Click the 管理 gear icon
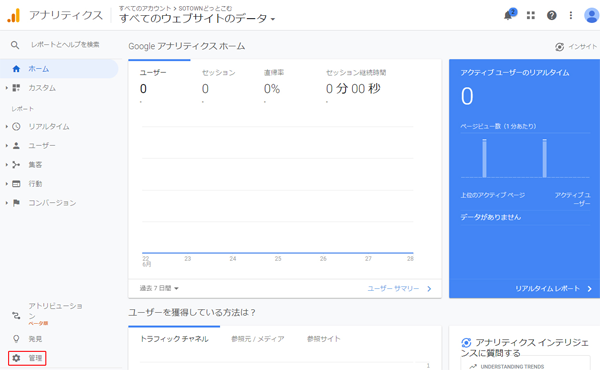600x370 pixels. [16, 358]
